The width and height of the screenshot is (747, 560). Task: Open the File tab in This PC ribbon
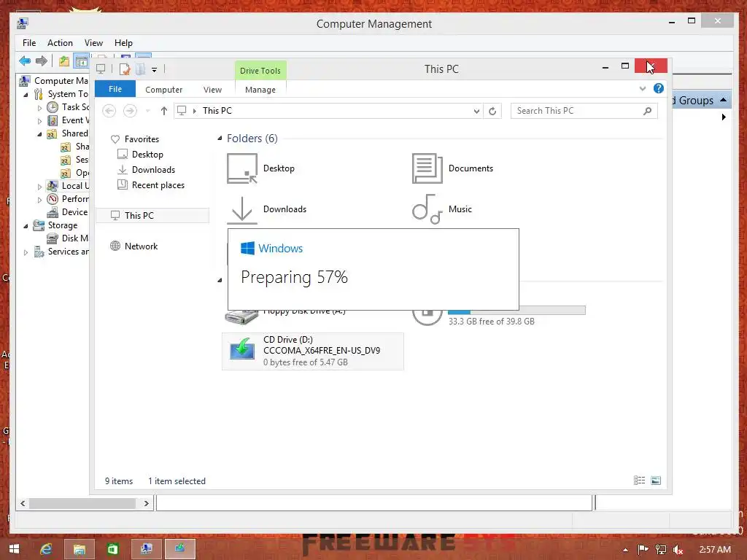coord(115,89)
